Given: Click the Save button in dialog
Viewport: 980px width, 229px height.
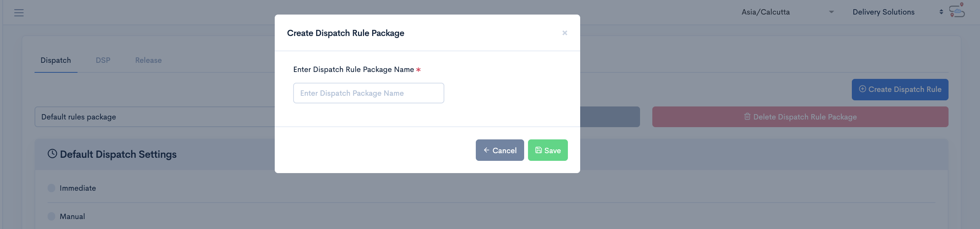Looking at the screenshot, I should pyautogui.click(x=548, y=150).
